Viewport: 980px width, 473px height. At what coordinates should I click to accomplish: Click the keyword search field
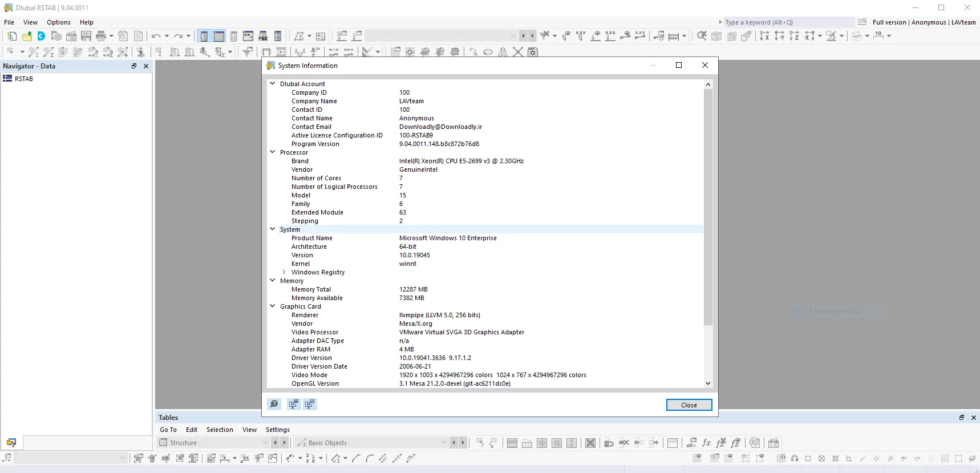(x=789, y=22)
